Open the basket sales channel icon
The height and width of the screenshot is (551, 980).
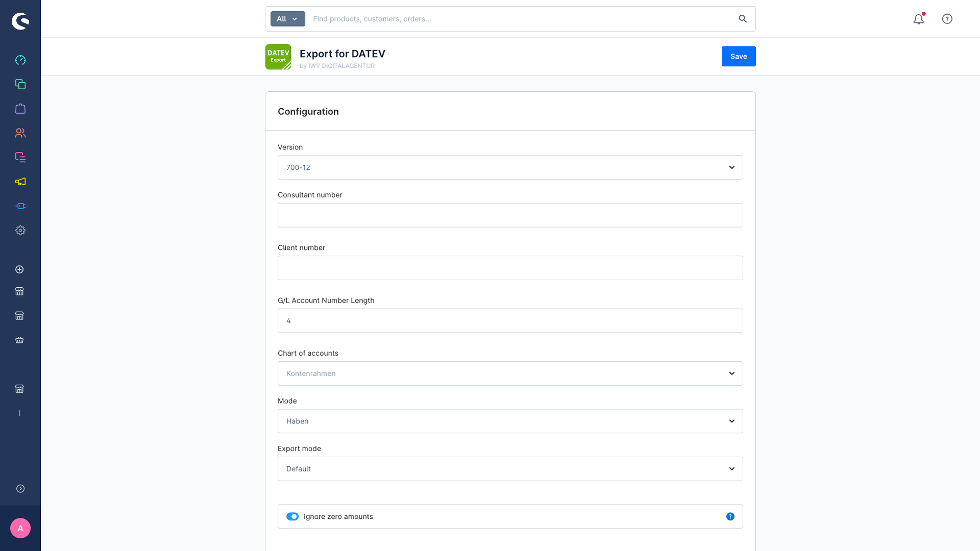[x=19, y=340]
